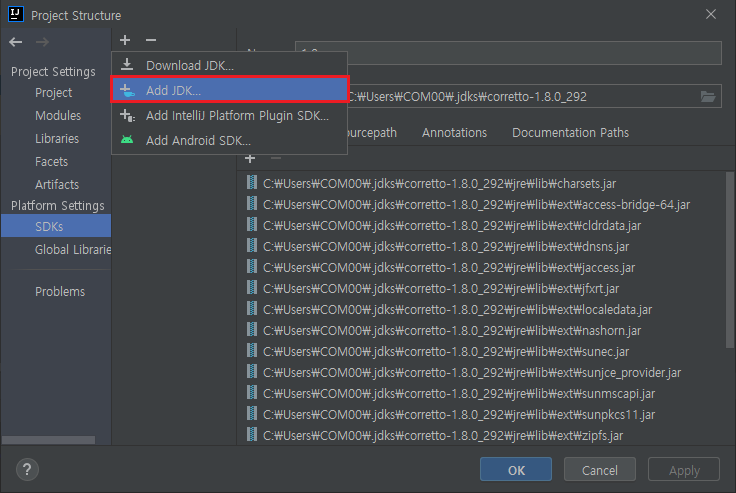This screenshot has width=736, height=493.
Task: Click jar icon beside zipfs.jar
Action: (x=252, y=435)
